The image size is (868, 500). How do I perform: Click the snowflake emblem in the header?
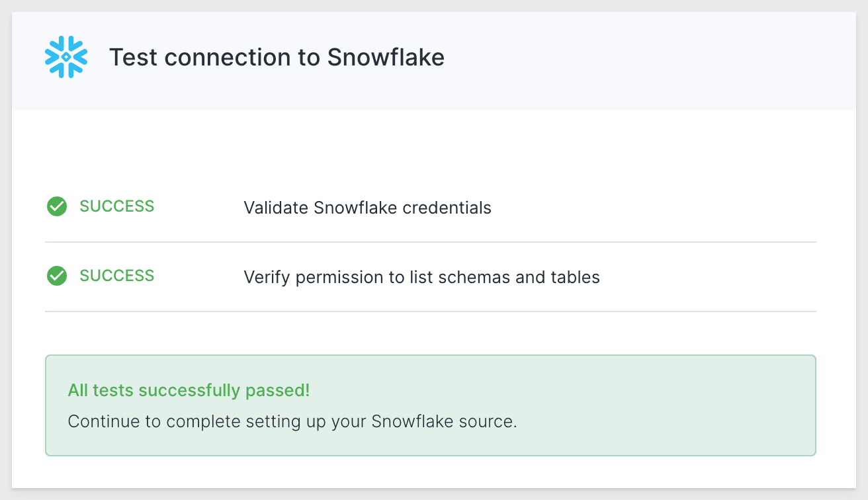coord(65,58)
